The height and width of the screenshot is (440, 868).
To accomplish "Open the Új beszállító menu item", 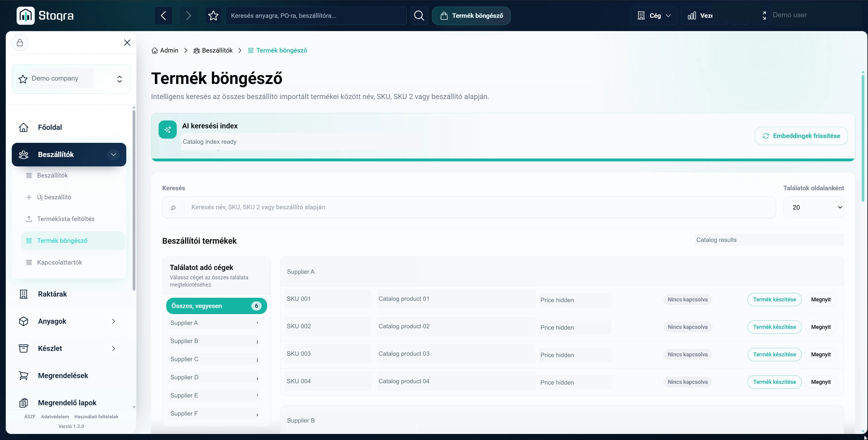I will [x=73, y=197].
